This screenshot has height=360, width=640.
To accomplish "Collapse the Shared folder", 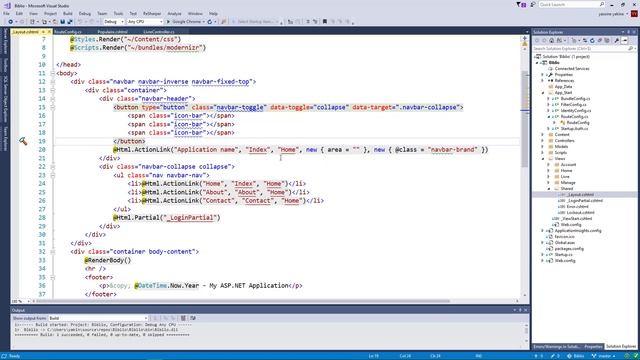I will point(549,189).
